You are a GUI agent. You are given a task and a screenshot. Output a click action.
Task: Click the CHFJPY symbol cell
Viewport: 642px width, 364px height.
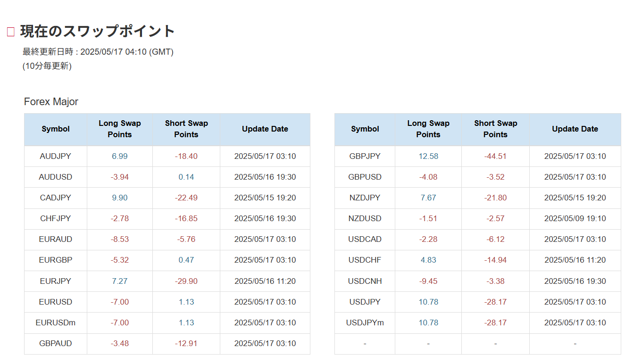tap(56, 219)
